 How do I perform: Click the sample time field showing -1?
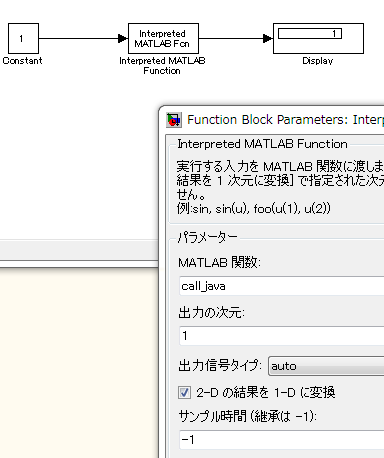point(282,440)
